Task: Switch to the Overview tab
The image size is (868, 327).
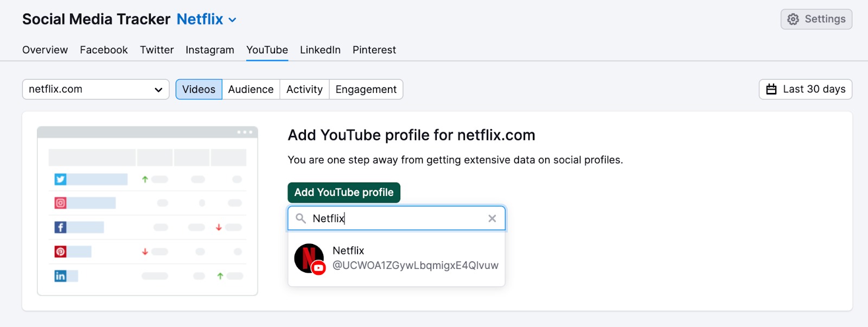Action: [45, 50]
